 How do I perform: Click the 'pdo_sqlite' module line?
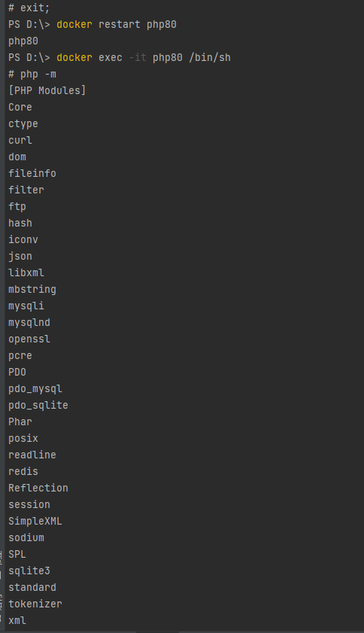point(38,405)
